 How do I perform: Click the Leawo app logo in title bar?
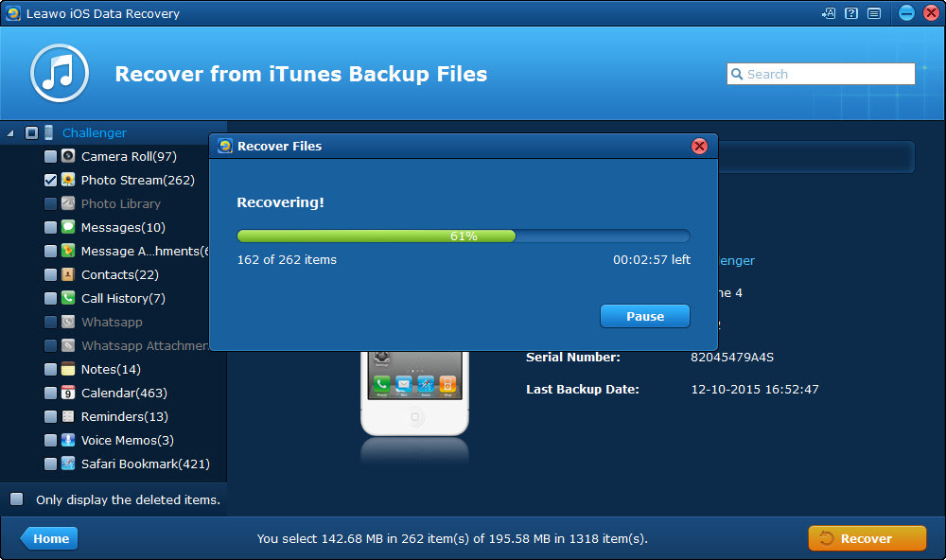(x=13, y=13)
